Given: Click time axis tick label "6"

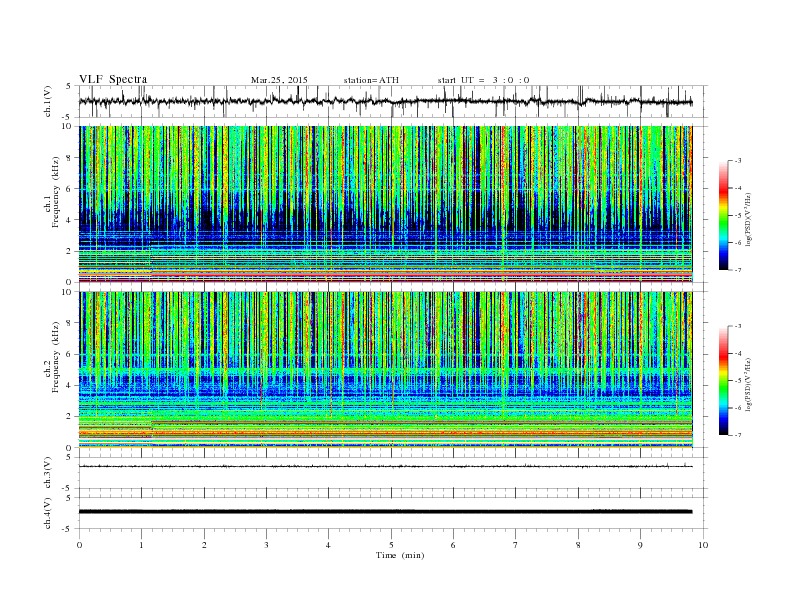Looking at the screenshot, I should point(453,545).
